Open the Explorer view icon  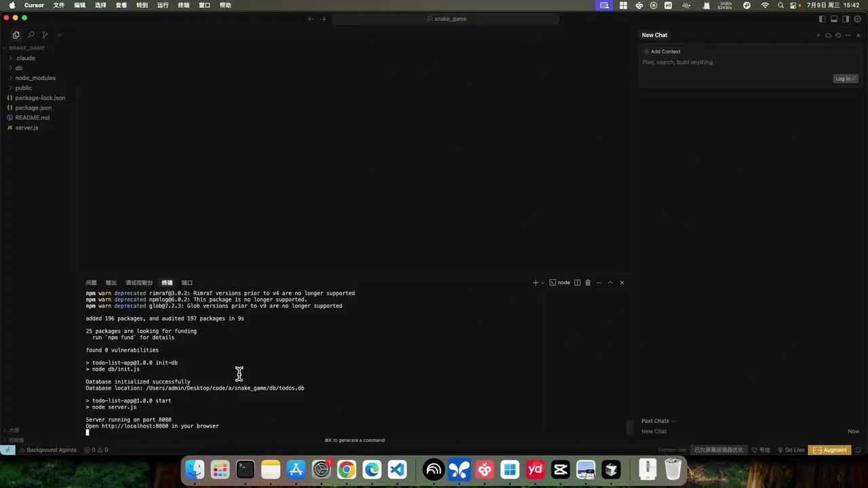[x=16, y=35]
